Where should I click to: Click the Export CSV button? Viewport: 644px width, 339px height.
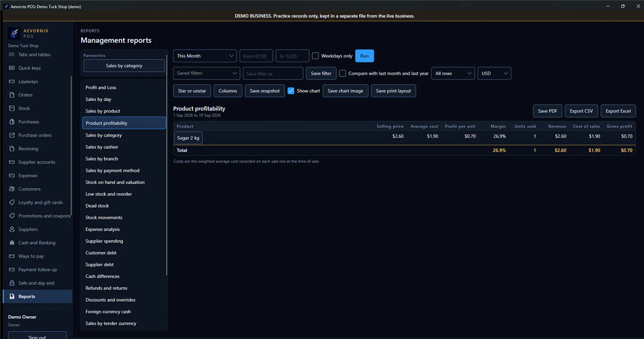click(581, 111)
